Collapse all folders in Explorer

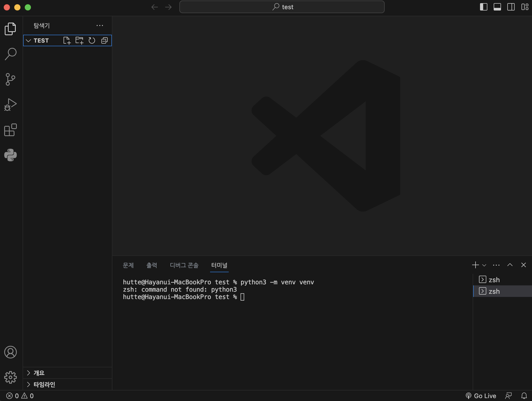(x=105, y=40)
